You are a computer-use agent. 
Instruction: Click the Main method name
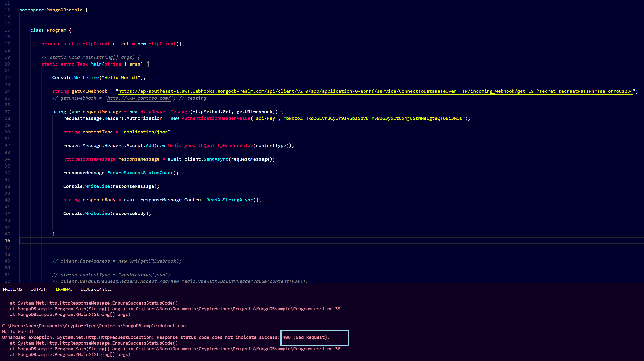pyautogui.click(x=96, y=64)
